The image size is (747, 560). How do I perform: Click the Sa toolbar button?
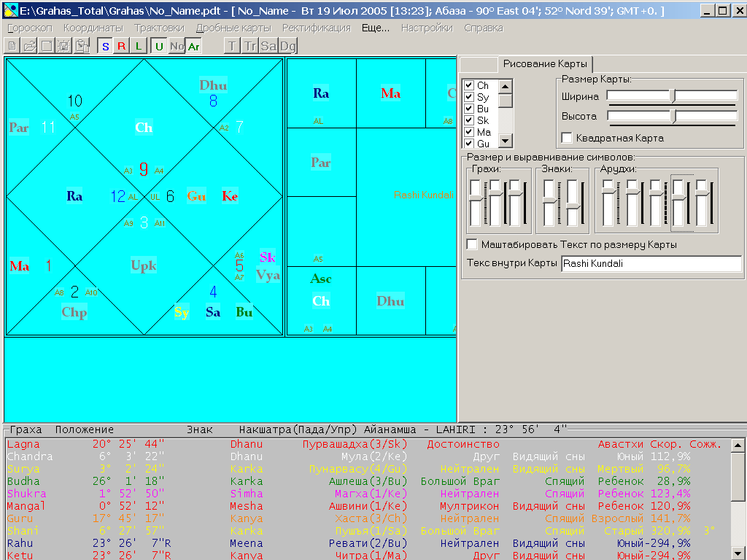[269, 46]
